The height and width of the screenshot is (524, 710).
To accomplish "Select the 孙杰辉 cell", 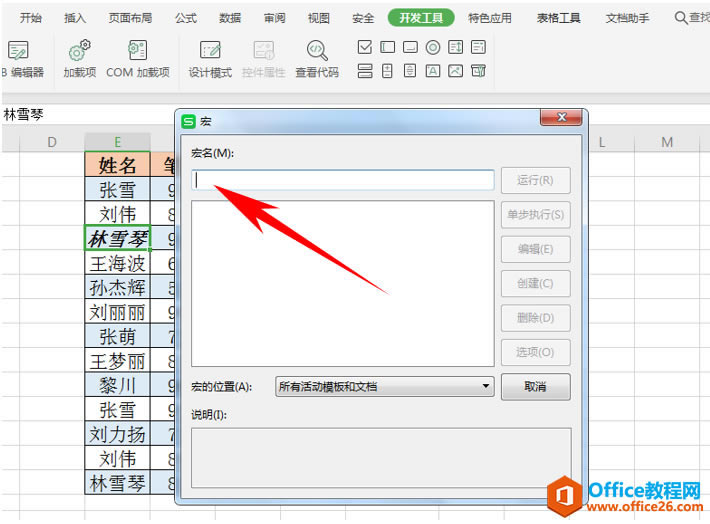I will (x=117, y=287).
